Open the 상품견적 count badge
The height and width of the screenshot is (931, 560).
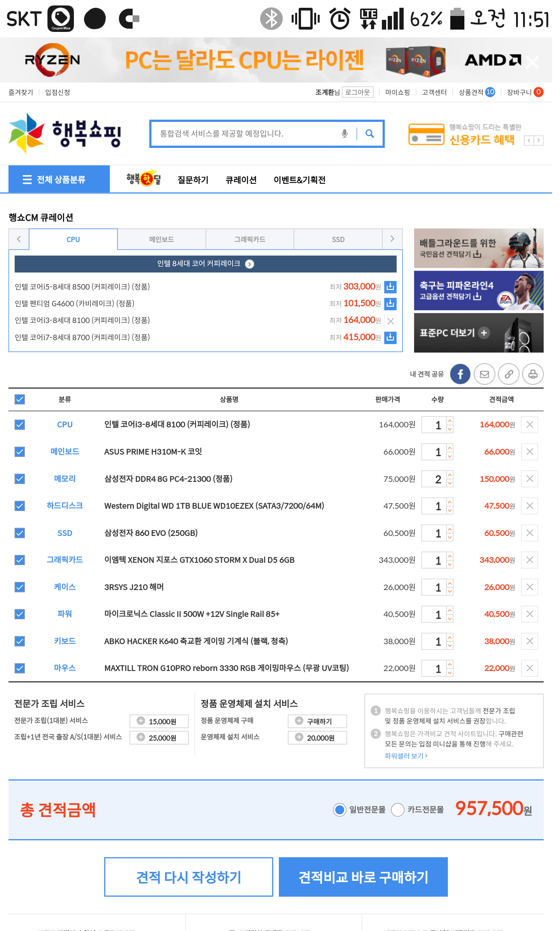(490, 92)
